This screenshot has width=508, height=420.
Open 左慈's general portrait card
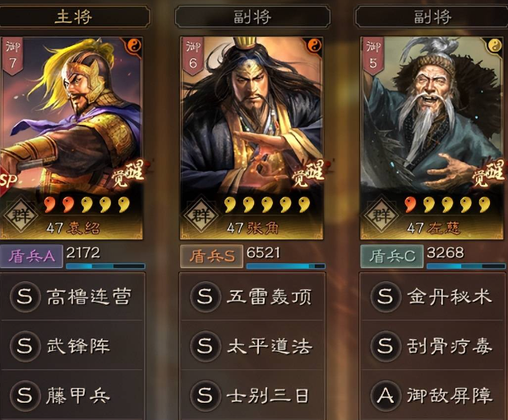432,138
